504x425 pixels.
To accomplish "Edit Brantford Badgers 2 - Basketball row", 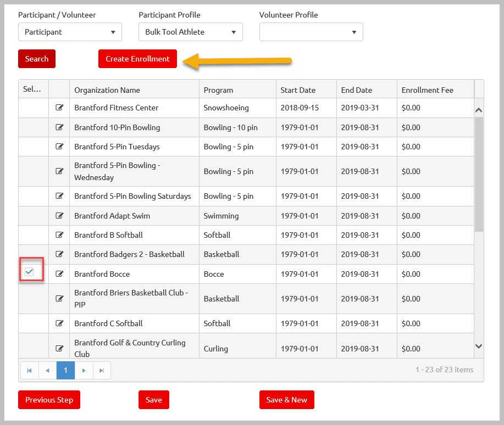I will (x=59, y=254).
